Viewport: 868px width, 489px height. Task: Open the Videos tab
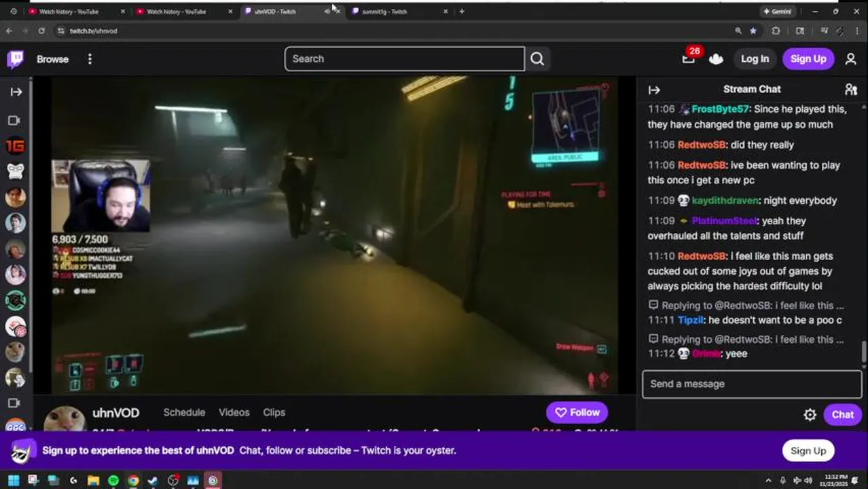[x=234, y=412]
